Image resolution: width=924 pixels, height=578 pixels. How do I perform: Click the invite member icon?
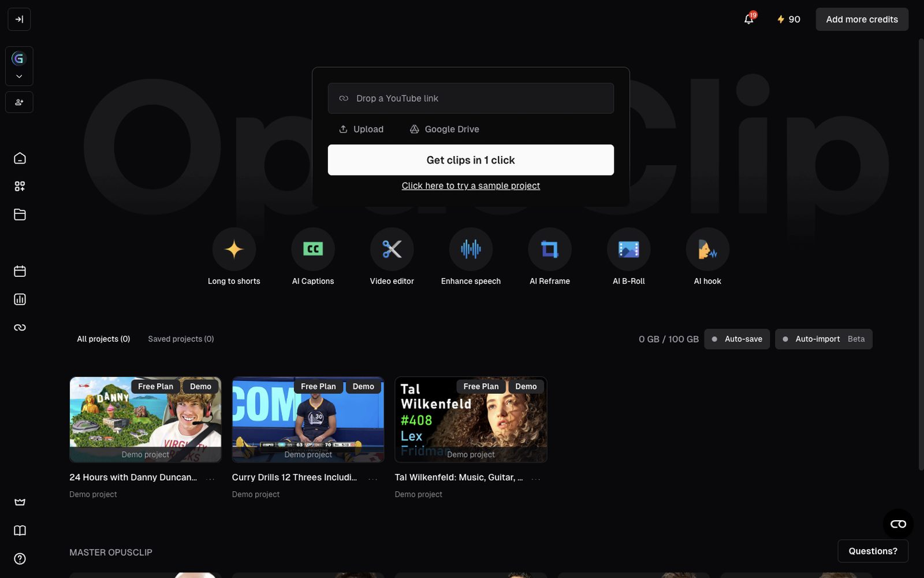[19, 102]
